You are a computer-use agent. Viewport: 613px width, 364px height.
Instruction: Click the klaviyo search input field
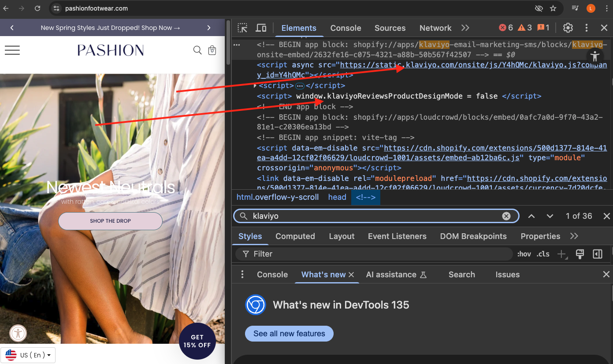375,216
